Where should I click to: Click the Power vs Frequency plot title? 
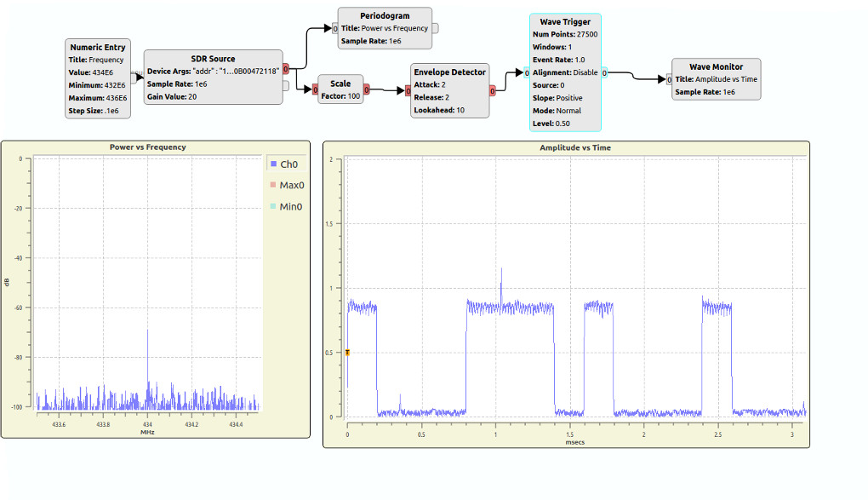pos(148,147)
